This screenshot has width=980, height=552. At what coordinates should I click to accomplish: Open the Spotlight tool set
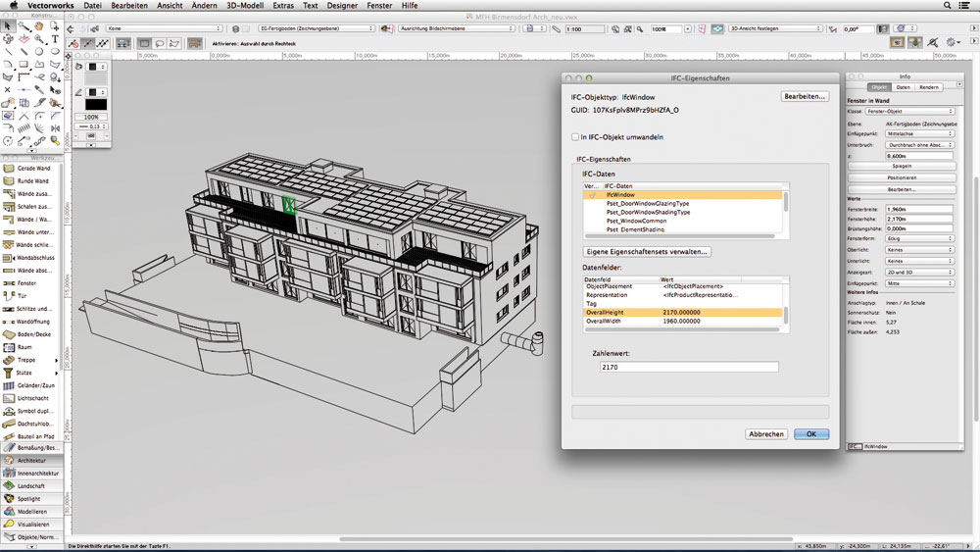pos(28,499)
